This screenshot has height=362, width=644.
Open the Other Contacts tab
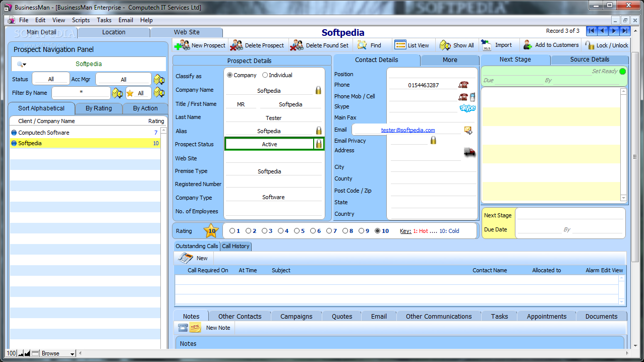point(240,316)
